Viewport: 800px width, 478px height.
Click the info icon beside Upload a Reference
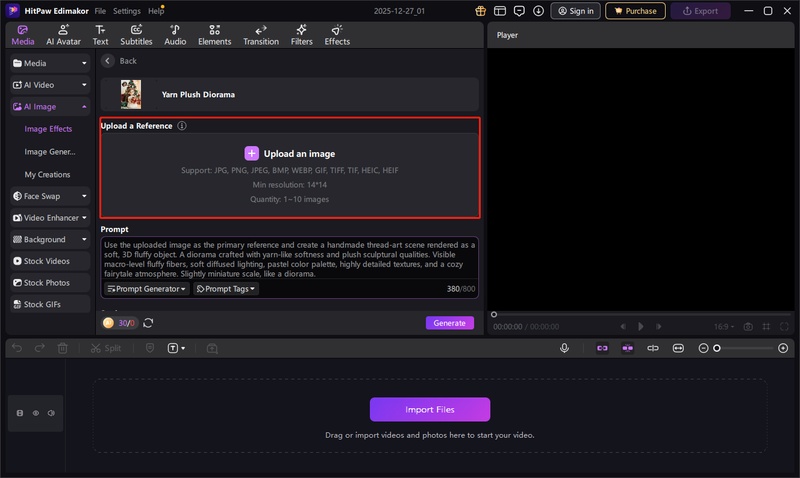182,126
